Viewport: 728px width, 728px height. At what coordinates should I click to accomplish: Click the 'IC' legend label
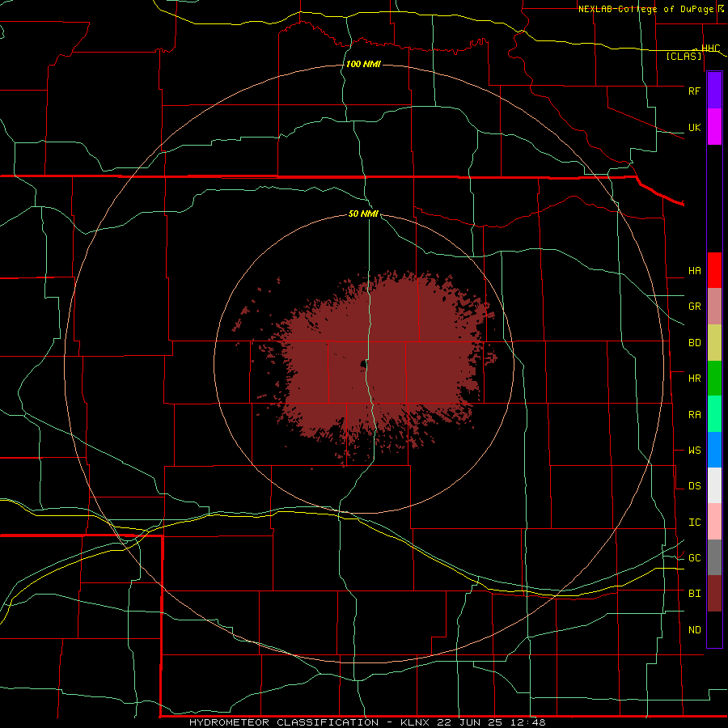694,523
